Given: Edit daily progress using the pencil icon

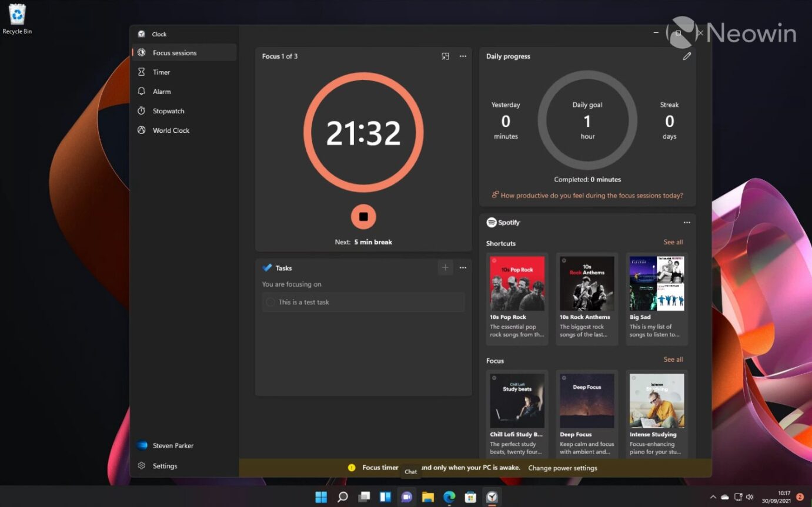Looking at the screenshot, I should (x=687, y=56).
